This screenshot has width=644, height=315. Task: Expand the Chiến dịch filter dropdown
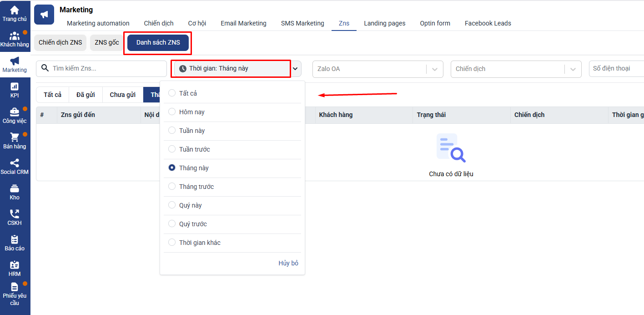(573, 69)
